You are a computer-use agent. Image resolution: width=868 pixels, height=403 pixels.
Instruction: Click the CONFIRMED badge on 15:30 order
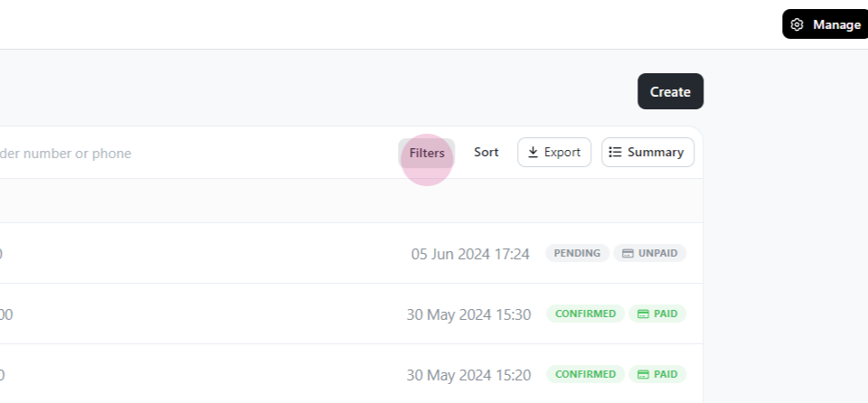pyautogui.click(x=586, y=314)
